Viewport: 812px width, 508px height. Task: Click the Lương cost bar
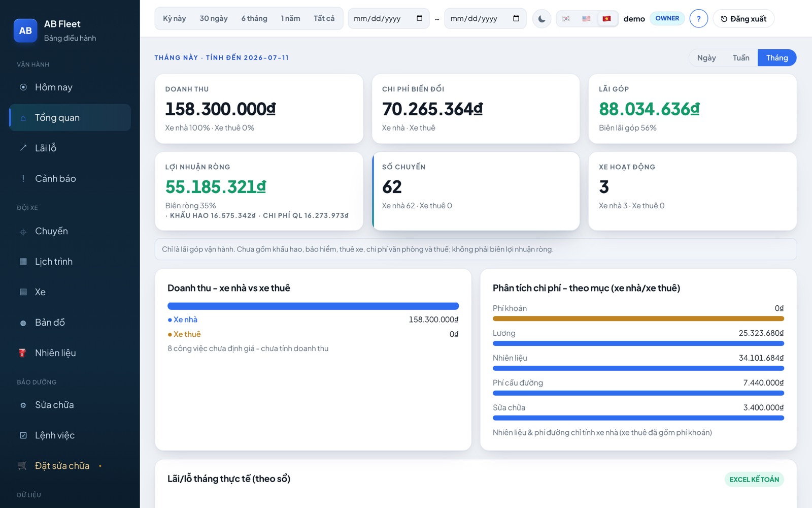[638, 343]
